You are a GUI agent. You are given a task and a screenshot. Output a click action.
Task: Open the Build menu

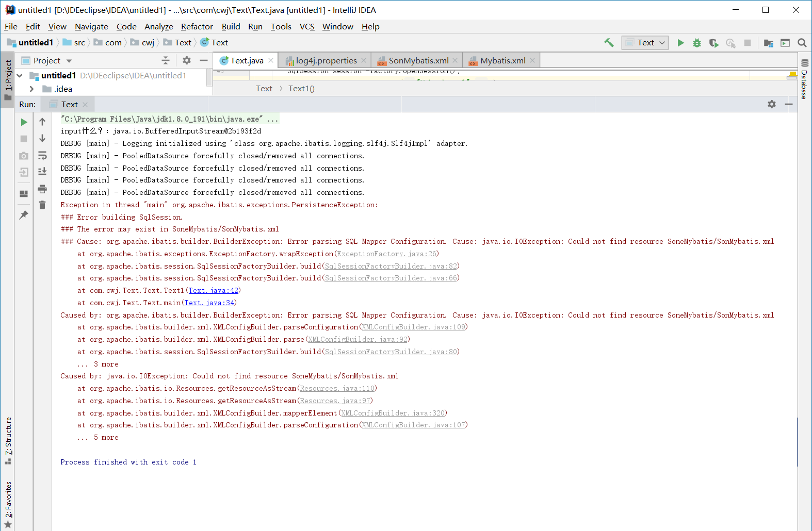[x=231, y=27]
